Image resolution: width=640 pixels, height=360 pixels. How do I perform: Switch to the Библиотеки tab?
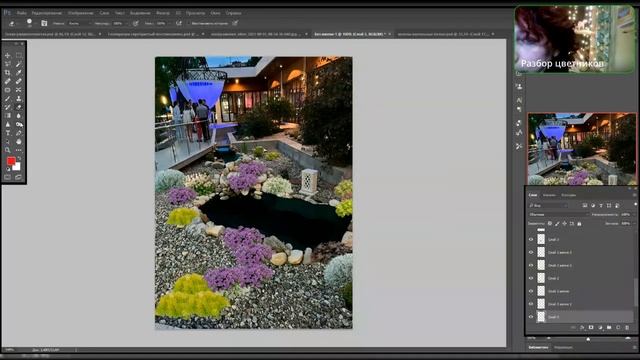538,348
